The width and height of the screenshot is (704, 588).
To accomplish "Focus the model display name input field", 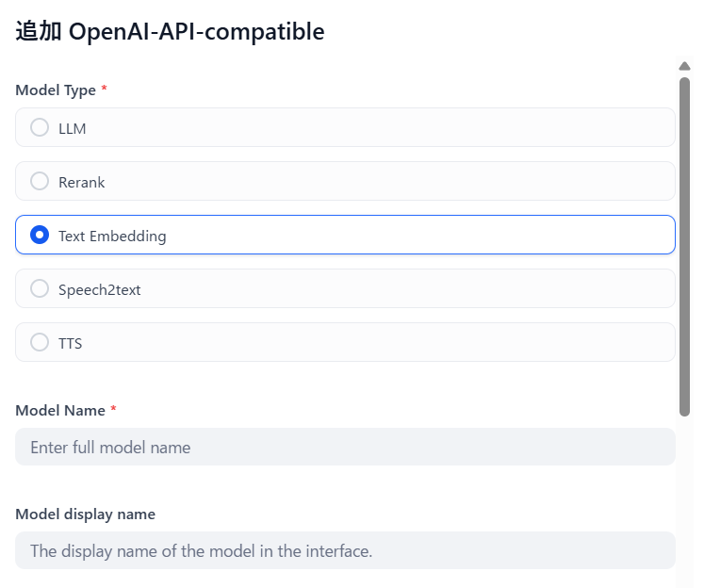I will (345, 550).
